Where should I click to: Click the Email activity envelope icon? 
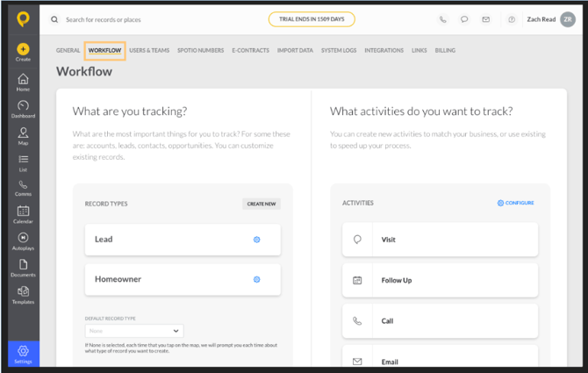(357, 362)
